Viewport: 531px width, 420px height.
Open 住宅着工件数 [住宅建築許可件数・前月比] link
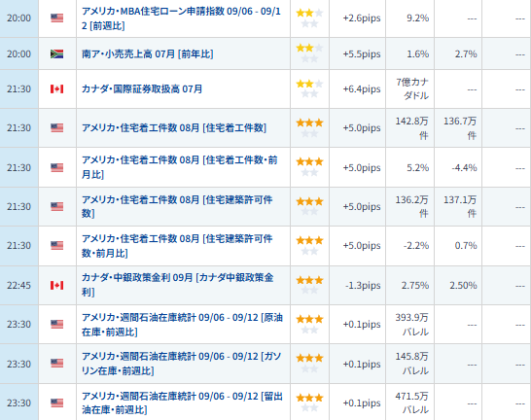(177, 246)
